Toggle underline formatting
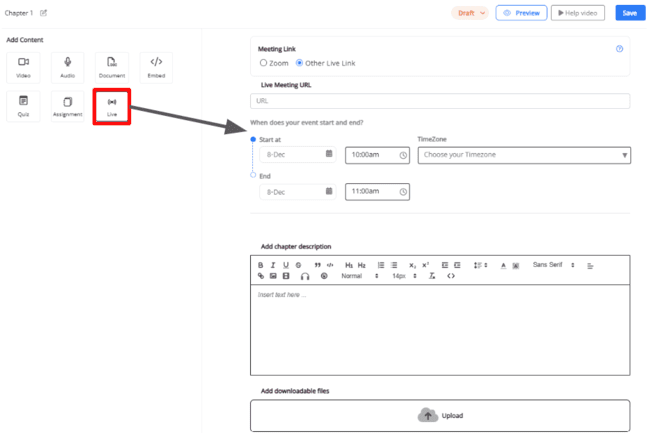The height and width of the screenshot is (434, 650). 286,265
